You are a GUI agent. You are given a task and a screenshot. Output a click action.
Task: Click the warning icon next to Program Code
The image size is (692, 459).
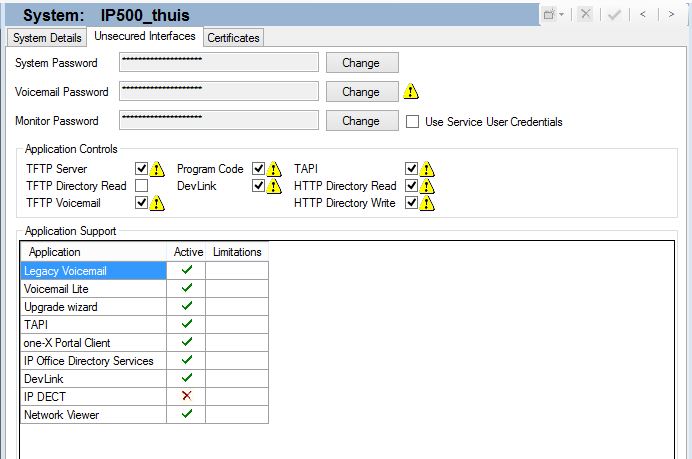[x=274, y=169]
